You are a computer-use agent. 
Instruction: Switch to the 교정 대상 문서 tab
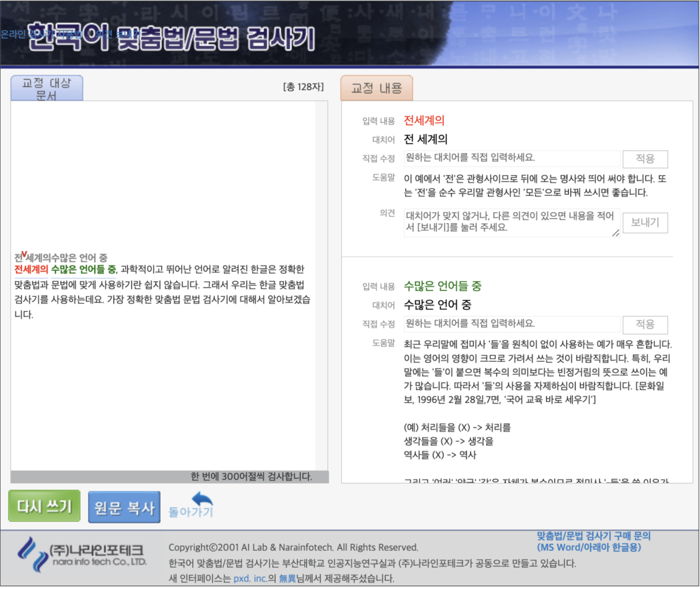coord(46,88)
